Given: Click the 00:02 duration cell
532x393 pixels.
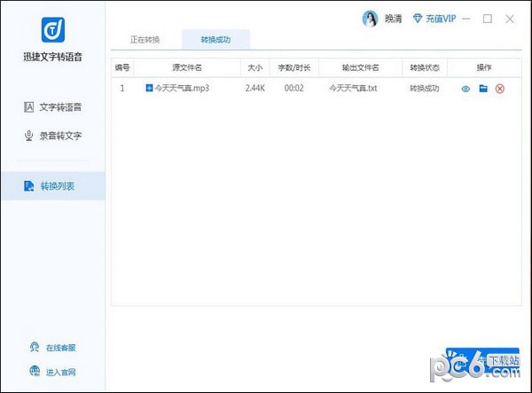Looking at the screenshot, I should pos(293,88).
